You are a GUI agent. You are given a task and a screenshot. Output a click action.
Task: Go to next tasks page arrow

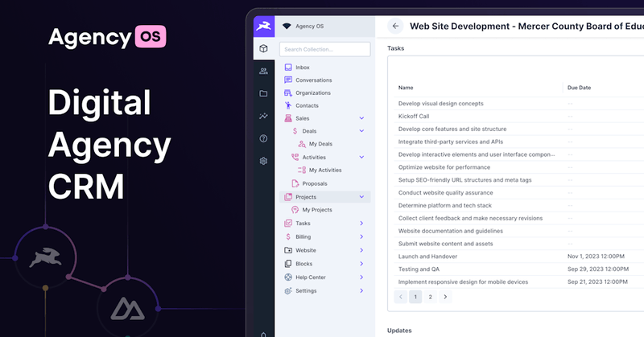(445, 297)
